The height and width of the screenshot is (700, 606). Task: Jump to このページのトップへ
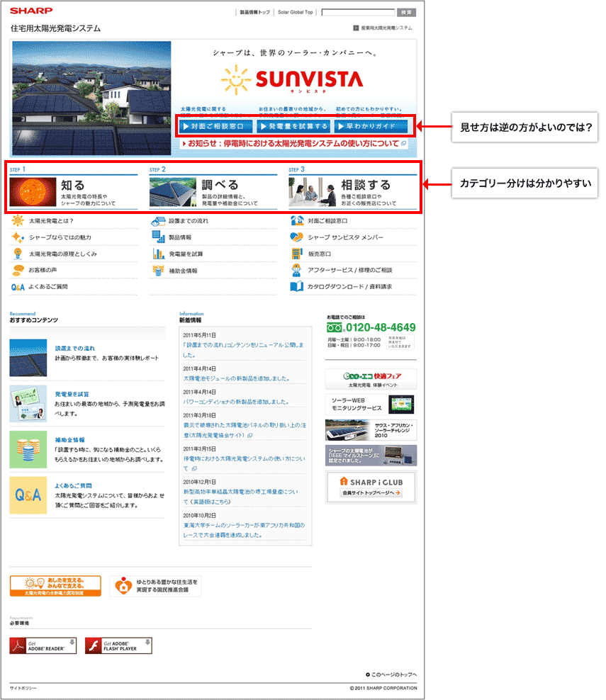391,674
